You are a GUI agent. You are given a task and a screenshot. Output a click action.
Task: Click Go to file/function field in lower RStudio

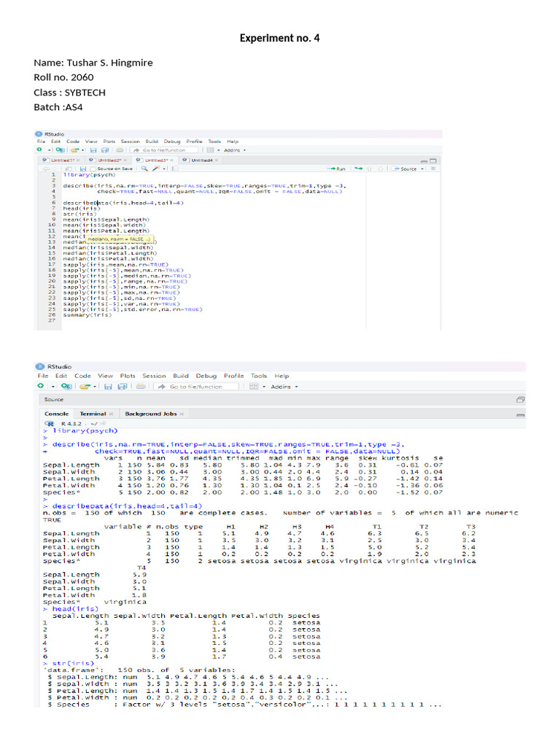(x=197, y=387)
